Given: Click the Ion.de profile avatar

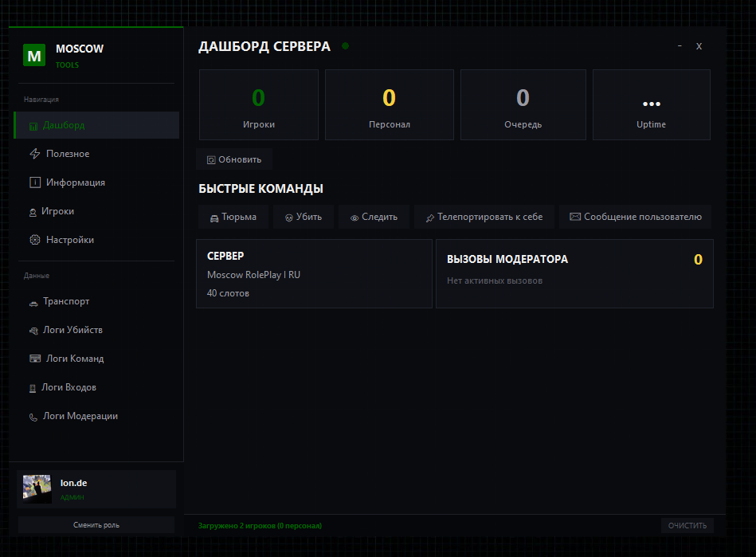Looking at the screenshot, I should pyautogui.click(x=37, y=489).
